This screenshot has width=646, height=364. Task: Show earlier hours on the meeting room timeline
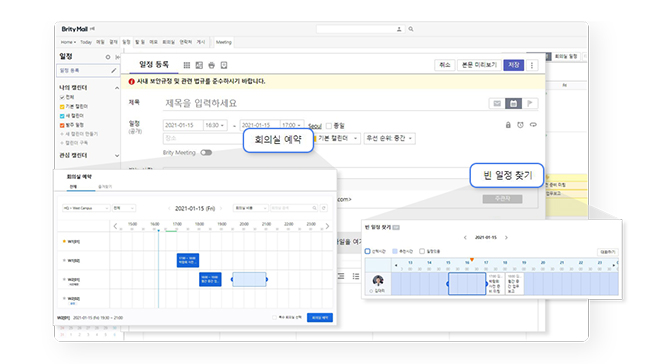115,226
